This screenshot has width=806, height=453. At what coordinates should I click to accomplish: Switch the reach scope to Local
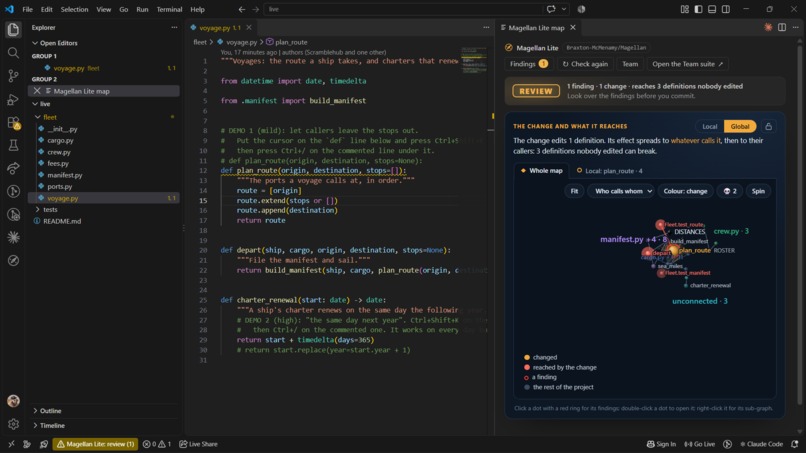coord(709,126)
